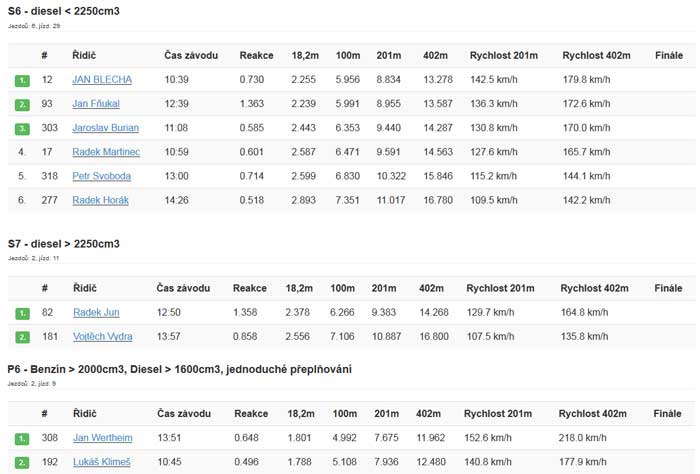Click the Finále column header in P6 table
This screenshot has width=700, height=474.
[664, 412]
